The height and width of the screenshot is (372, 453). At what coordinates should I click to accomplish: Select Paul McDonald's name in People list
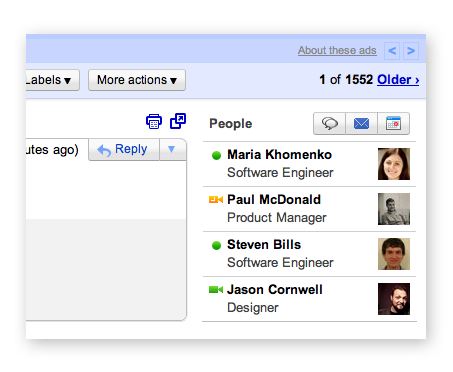pos(274,200)
